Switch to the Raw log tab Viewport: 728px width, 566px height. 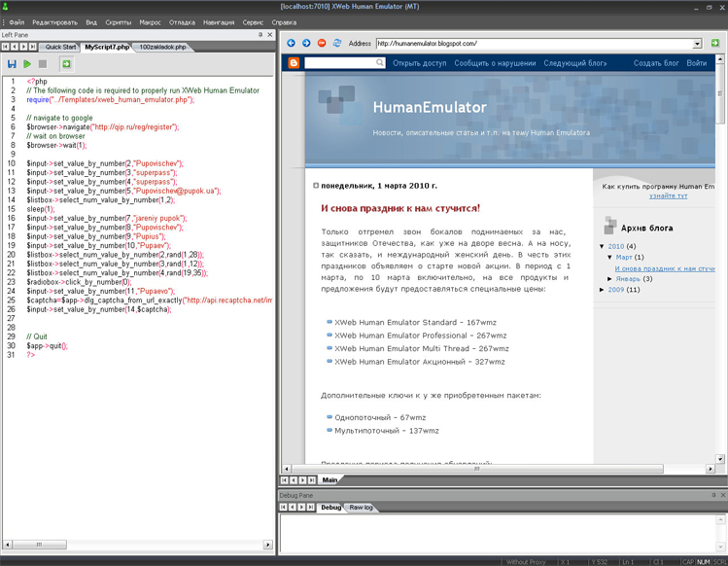pyautogui.click(x=362, y=508)
